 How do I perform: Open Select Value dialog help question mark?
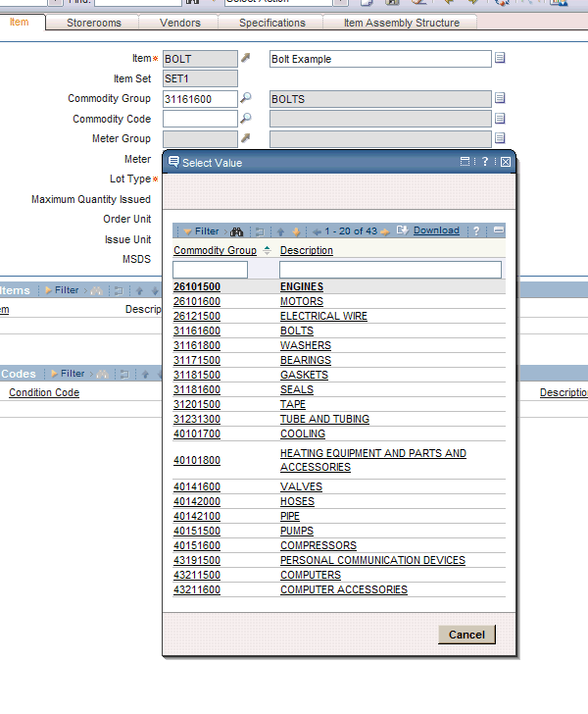point(485,162)
